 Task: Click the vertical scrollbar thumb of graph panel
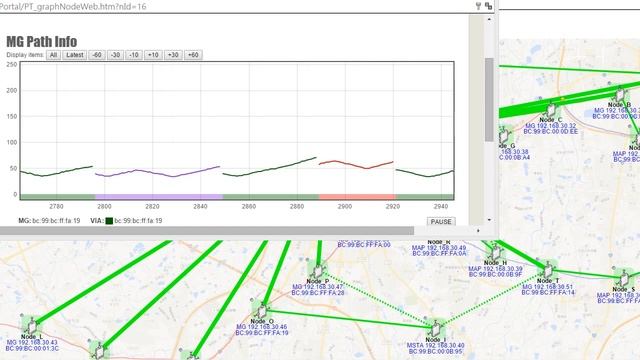pos(489,100)
